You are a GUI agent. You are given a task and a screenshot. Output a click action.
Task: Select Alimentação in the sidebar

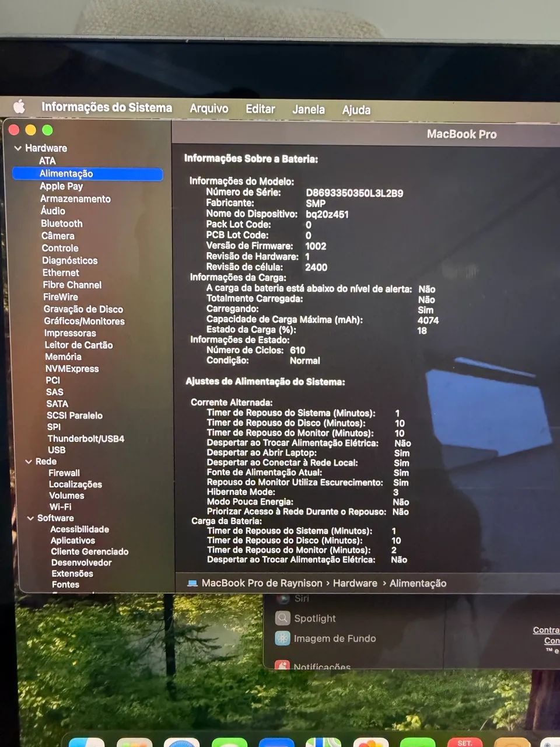[x=87, y=173]
